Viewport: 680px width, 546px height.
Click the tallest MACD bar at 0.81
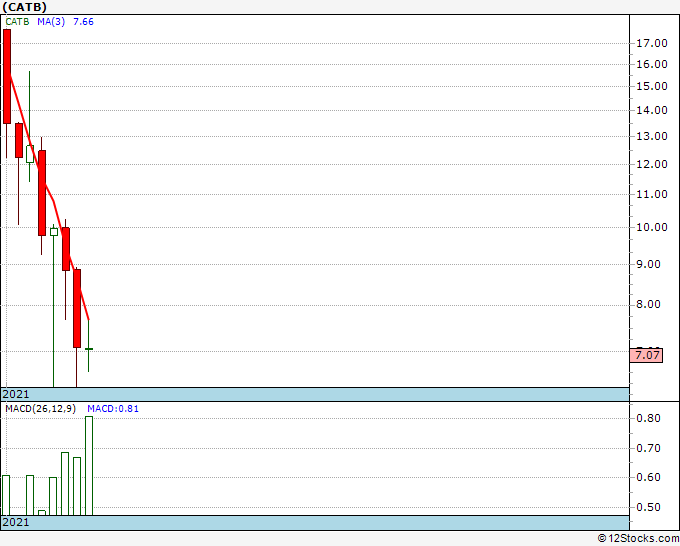[x=89, y=466]
